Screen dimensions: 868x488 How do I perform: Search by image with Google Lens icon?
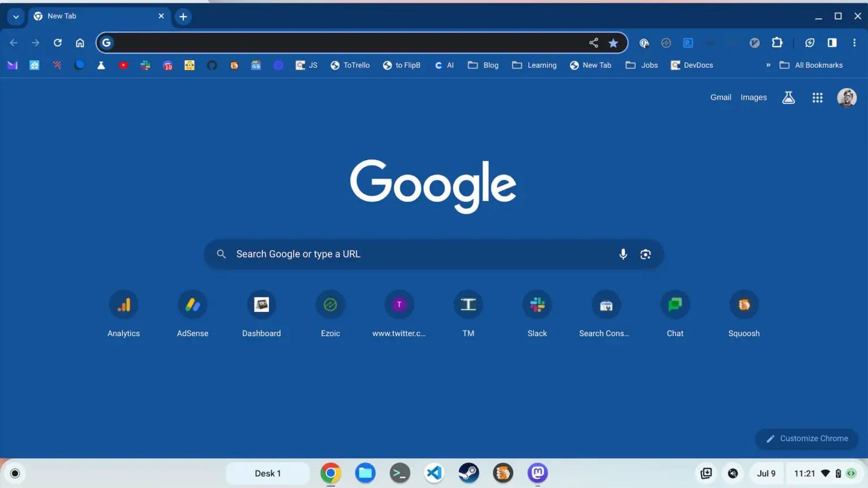(x=645, y=254)
